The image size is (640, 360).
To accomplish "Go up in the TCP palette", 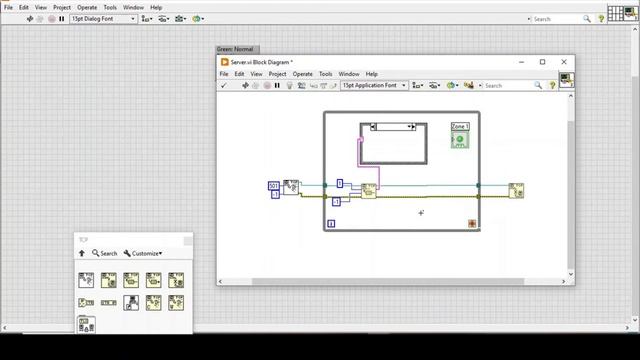I will (82, 253).
